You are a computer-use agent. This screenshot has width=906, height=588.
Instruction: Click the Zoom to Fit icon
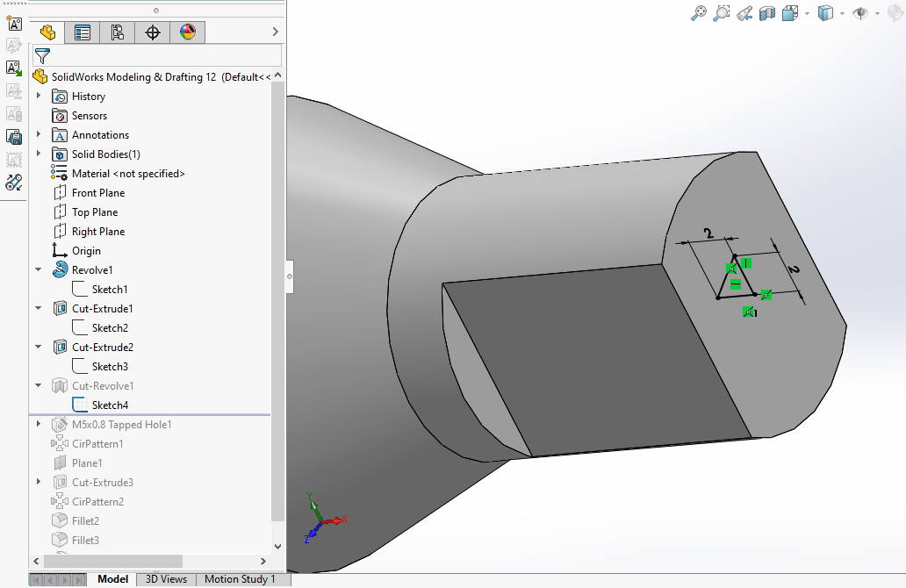point(699,13)
